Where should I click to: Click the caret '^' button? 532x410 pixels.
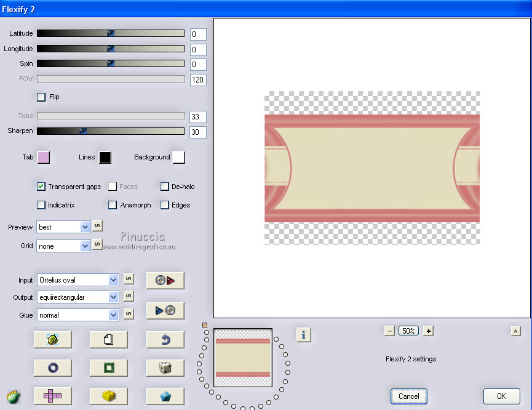(x=516, y=331)
